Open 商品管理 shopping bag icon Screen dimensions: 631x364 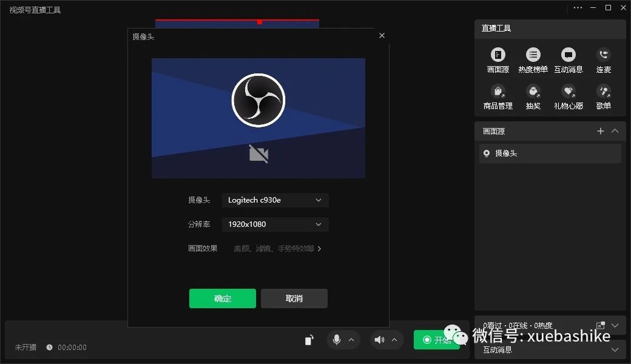[498, 91]
